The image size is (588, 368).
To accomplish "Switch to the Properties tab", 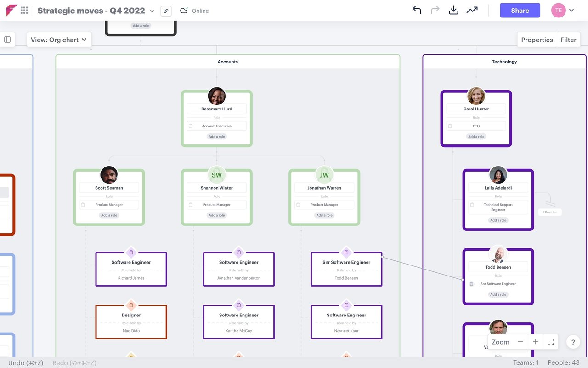I will [537, 40].
